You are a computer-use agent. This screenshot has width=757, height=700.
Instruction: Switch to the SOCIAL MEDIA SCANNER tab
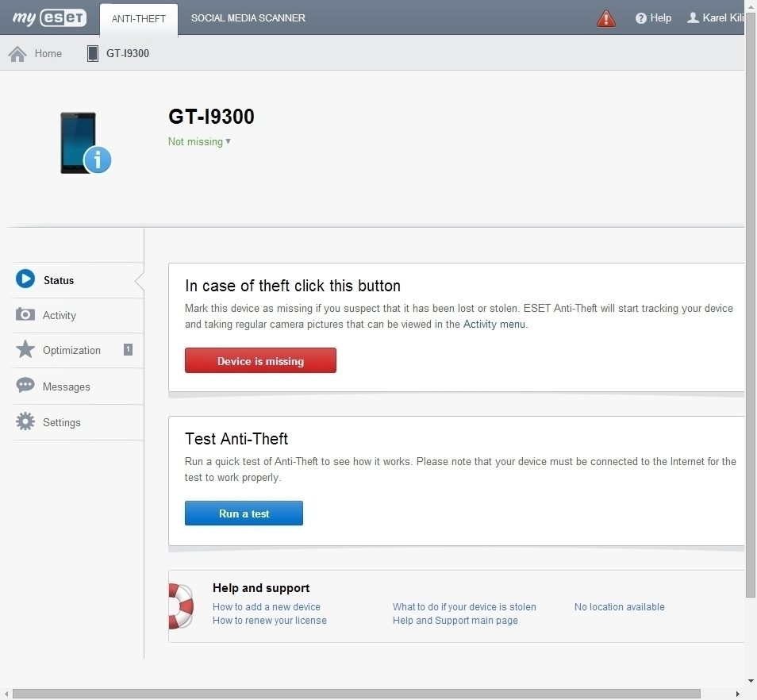point(248,18)
